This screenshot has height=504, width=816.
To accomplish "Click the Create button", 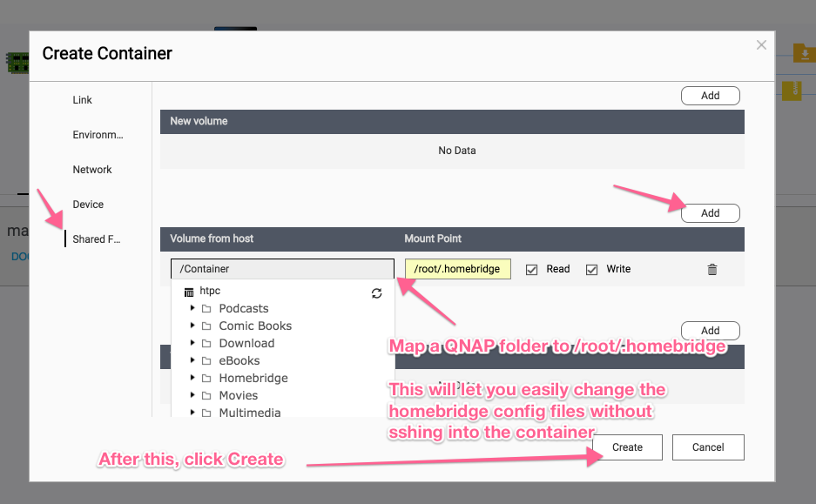I will (x=627, y=447).
